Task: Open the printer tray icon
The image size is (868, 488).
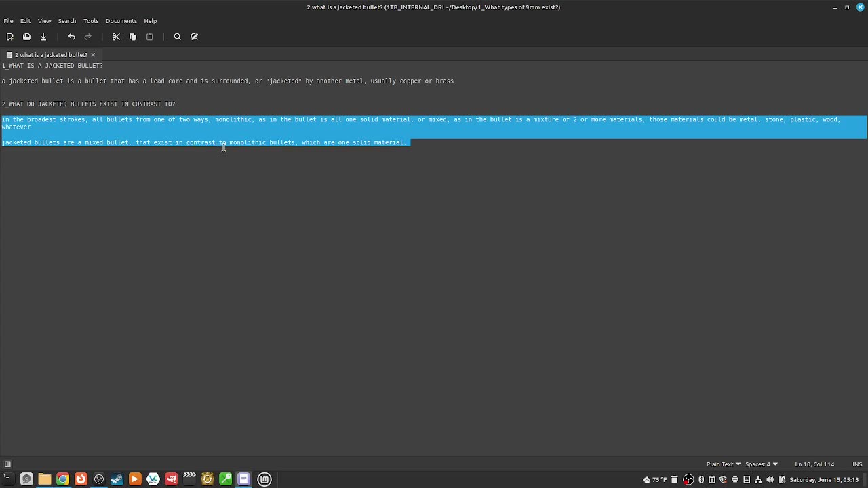Action: pos(735,480)
